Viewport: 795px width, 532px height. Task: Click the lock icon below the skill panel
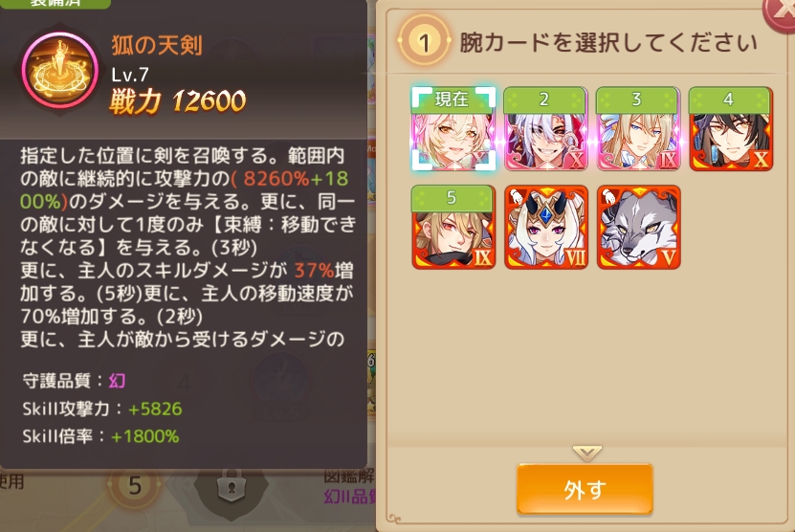pos(232,486)
